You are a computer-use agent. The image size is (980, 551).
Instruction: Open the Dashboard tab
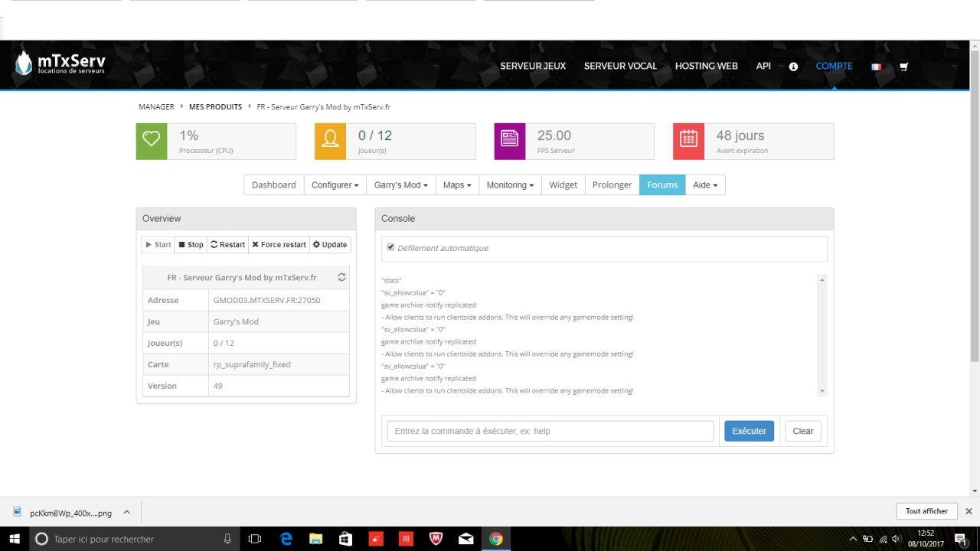(274, 185)
